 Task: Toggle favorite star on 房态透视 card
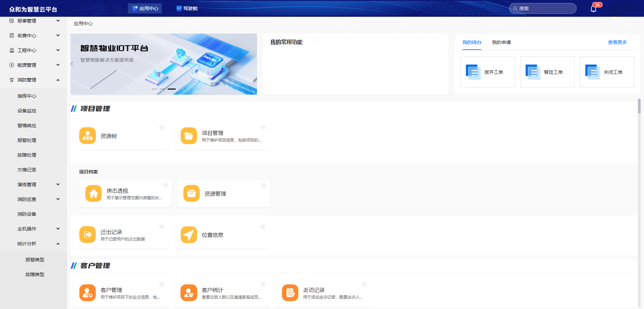pos(166,185)
